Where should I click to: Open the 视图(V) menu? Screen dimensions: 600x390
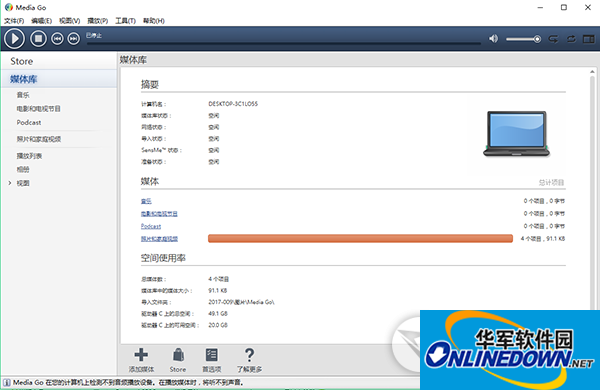(69, 21)
